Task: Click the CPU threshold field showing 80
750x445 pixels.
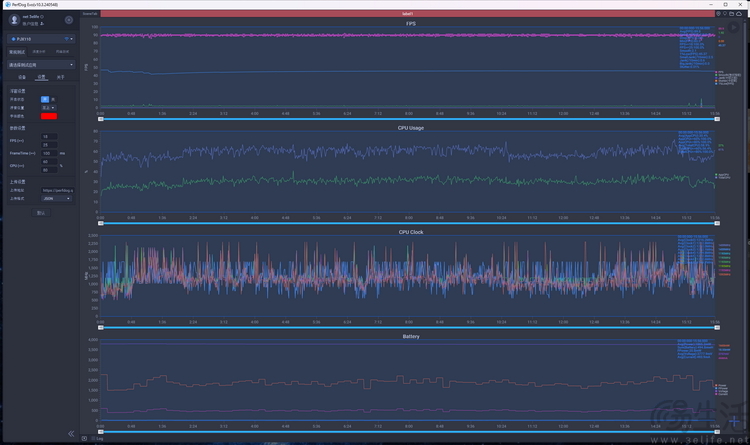Action: pyautogui.click(x=49, y=170)
